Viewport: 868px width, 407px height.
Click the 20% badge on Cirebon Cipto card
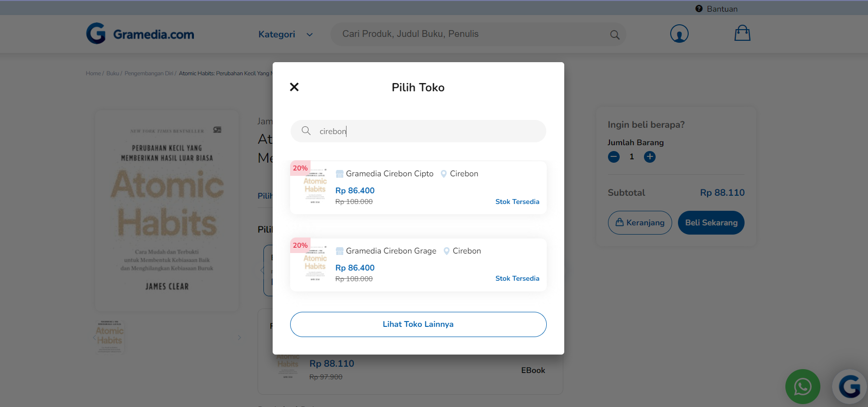point(300,168)
